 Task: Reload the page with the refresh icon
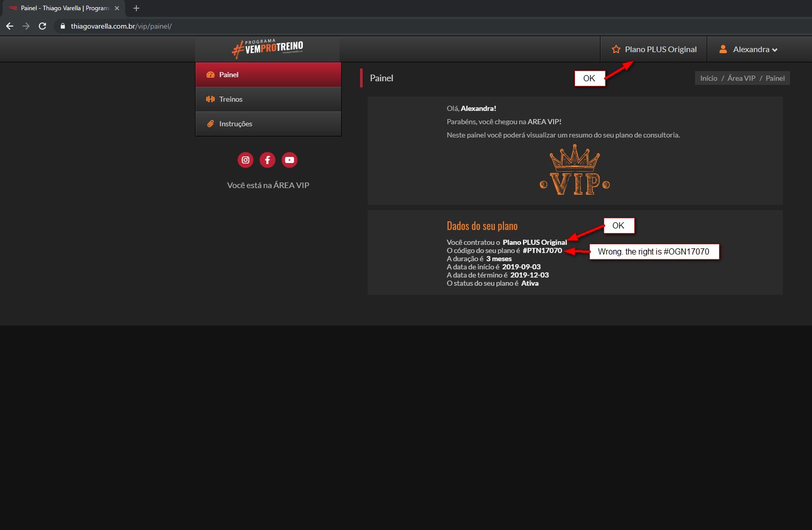42,26
